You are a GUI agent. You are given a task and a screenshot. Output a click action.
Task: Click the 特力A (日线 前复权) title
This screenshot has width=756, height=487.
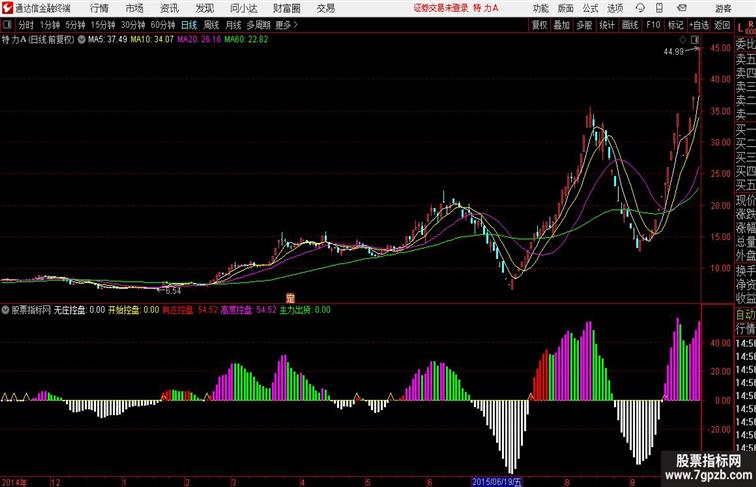[38, 40]
